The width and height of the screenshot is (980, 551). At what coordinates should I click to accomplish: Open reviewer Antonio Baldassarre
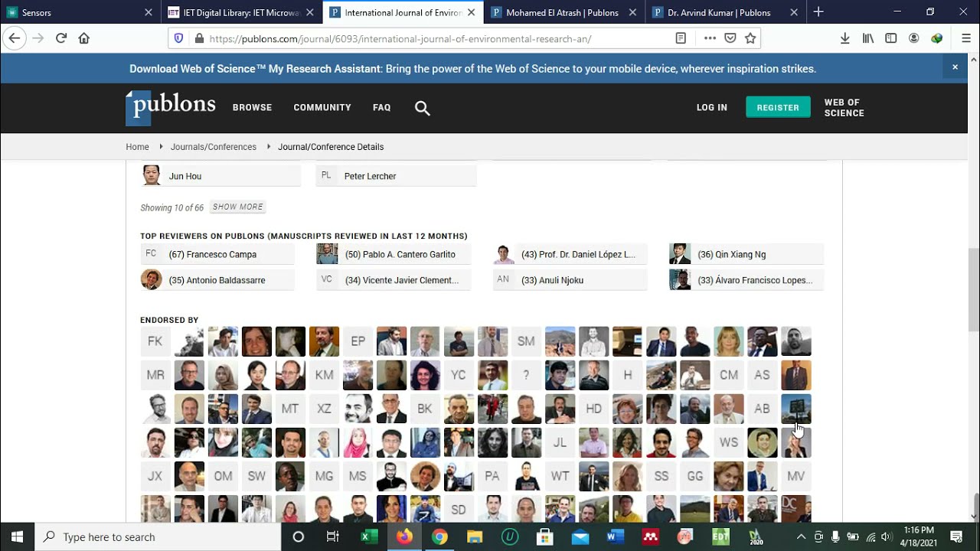(217, 280)
